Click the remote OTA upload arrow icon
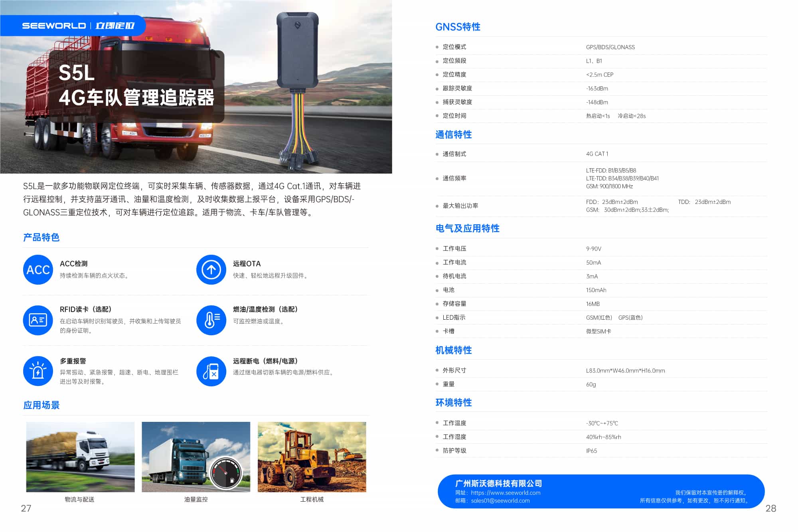The width and height of the screenshot is (798, 532). (x=211, y=270)
